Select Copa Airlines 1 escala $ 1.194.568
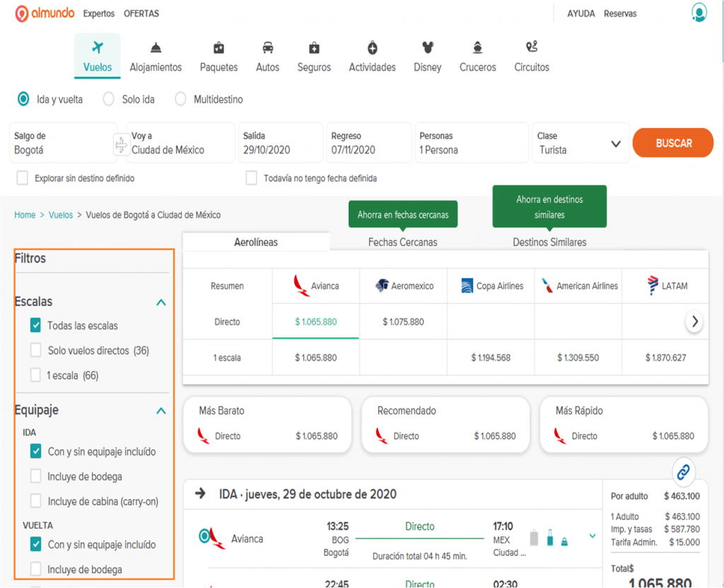724x588 pixels. [491, 357]
